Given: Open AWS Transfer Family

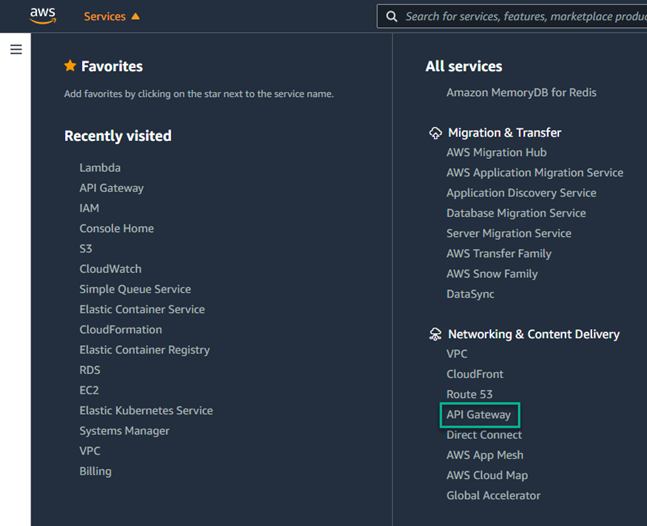Looking at the screenshot, I should [499, 254].
